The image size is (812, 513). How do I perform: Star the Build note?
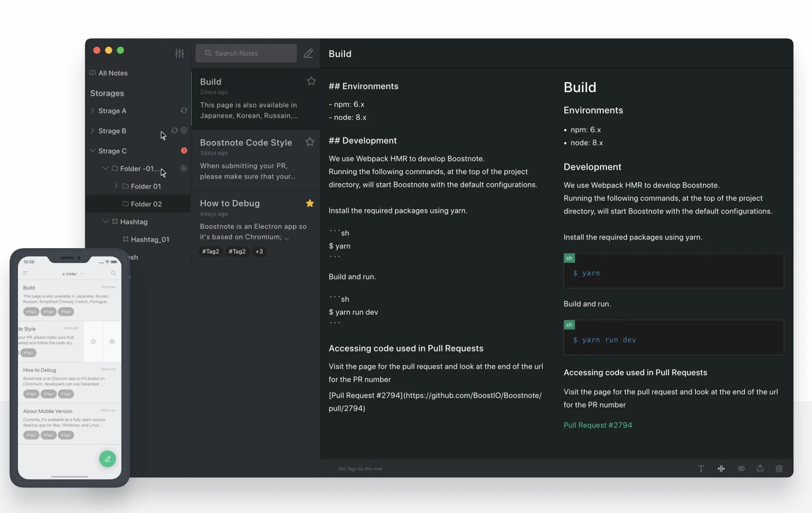point(311,81)
